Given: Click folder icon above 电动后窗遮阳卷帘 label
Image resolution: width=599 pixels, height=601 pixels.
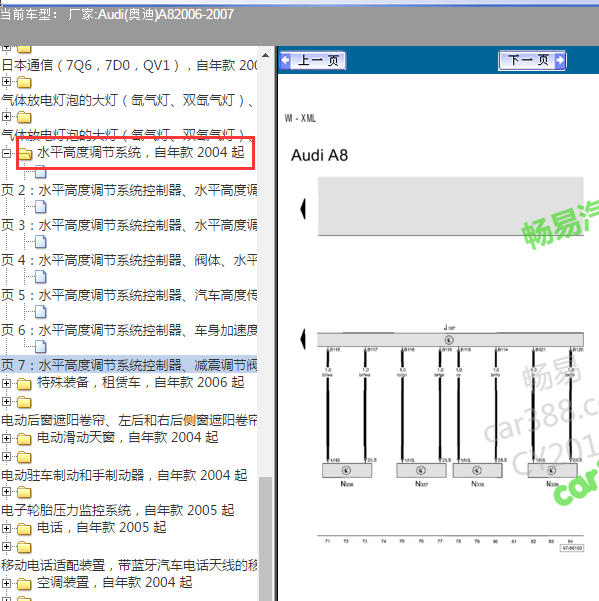Looking at the screenshot, I should pyautogui.click(x=24, y=402).
